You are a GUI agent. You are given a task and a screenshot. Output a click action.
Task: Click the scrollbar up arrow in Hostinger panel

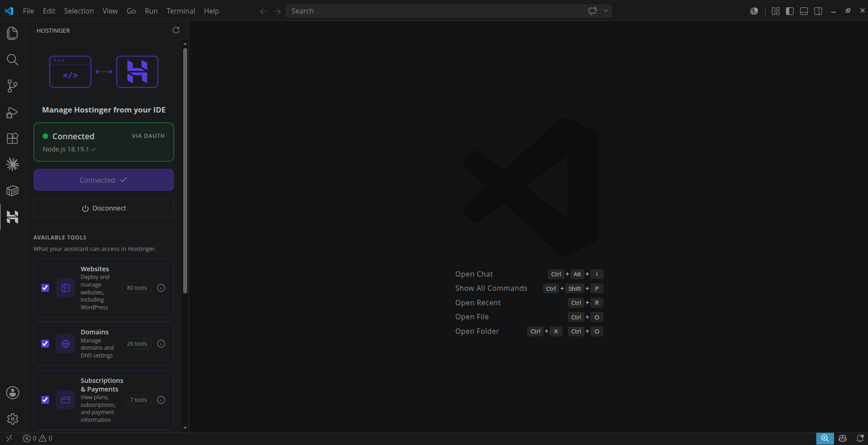pos(185,44)
